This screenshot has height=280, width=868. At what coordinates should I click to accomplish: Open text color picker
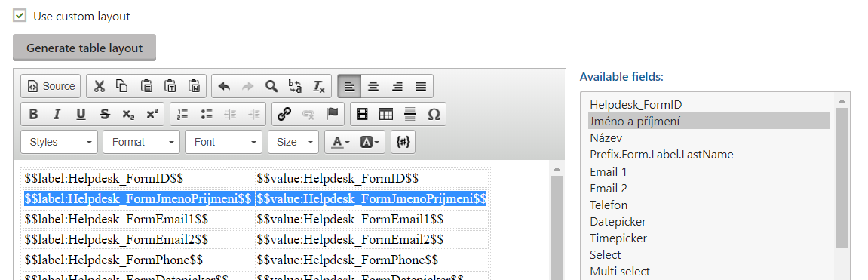(340, 142)
